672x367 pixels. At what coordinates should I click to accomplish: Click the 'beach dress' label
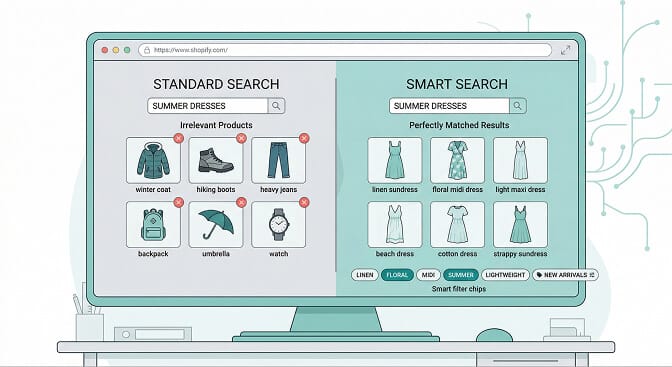[x=395, y=254]
